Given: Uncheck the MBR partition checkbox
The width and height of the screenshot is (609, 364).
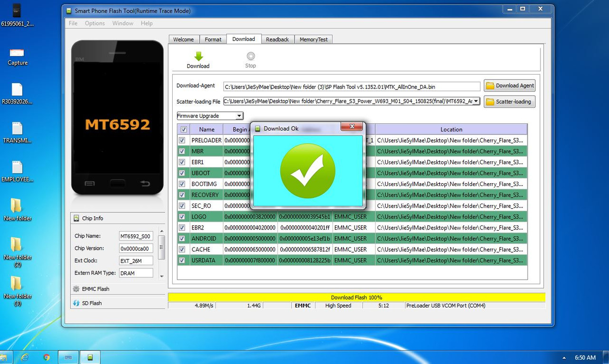Looking at the screenshot, I should tap(182, 151).
